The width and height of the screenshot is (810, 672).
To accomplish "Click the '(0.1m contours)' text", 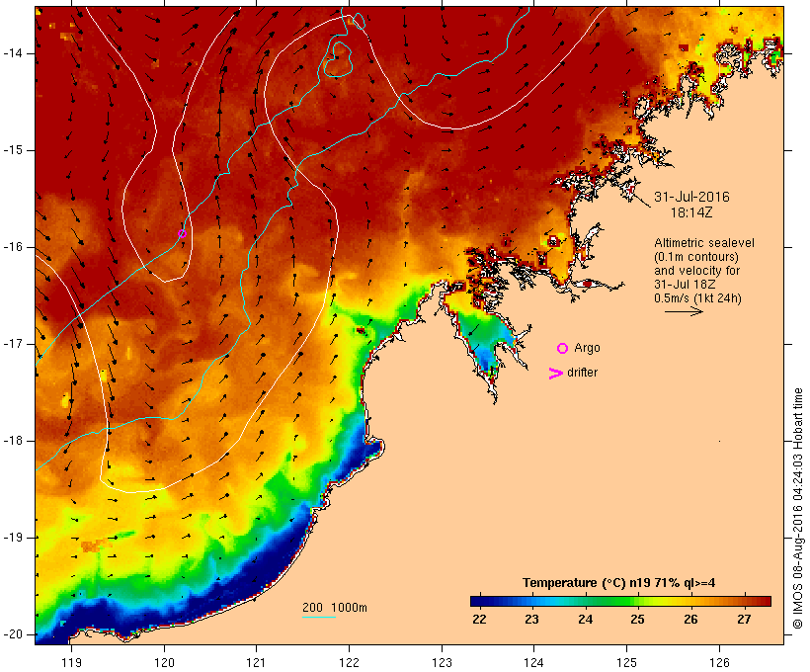I will click(x=696, y=257).
